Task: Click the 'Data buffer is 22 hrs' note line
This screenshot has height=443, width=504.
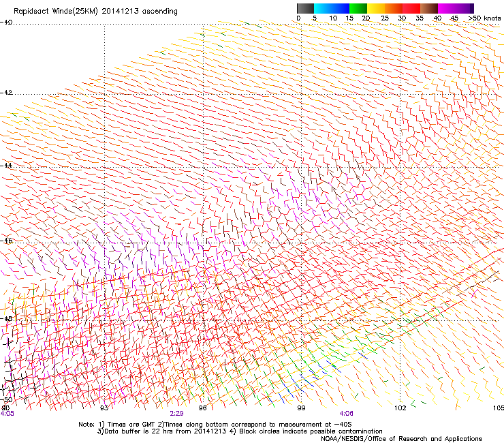Action: click(240, 431)
